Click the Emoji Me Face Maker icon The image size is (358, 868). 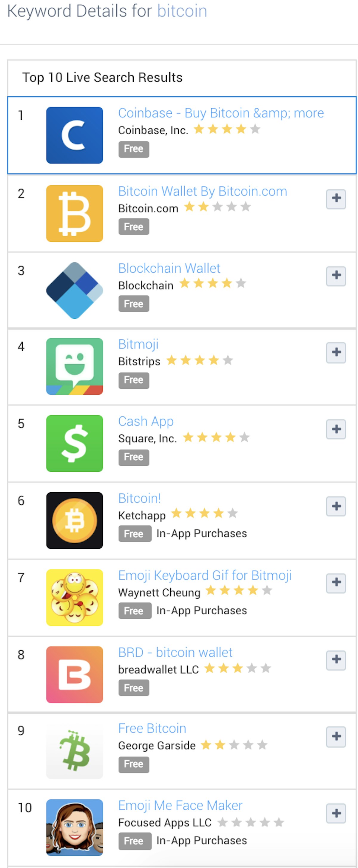(74, 827)
